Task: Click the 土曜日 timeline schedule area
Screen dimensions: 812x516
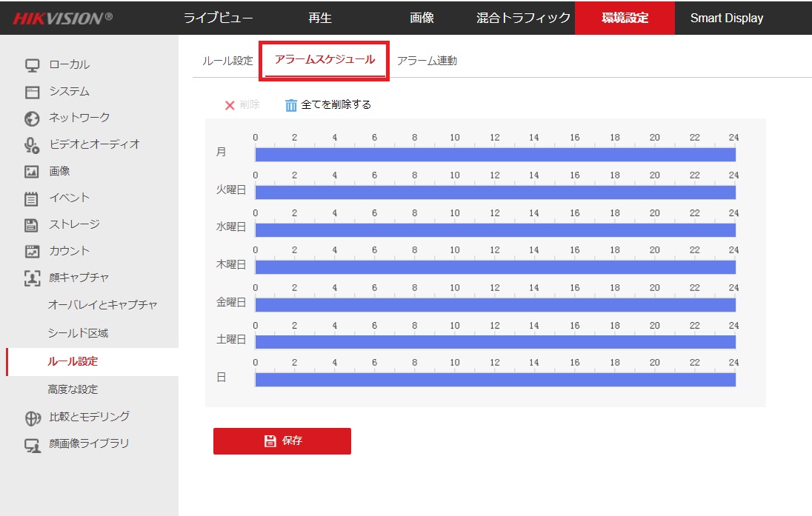Action: click(x=495, y=342)
